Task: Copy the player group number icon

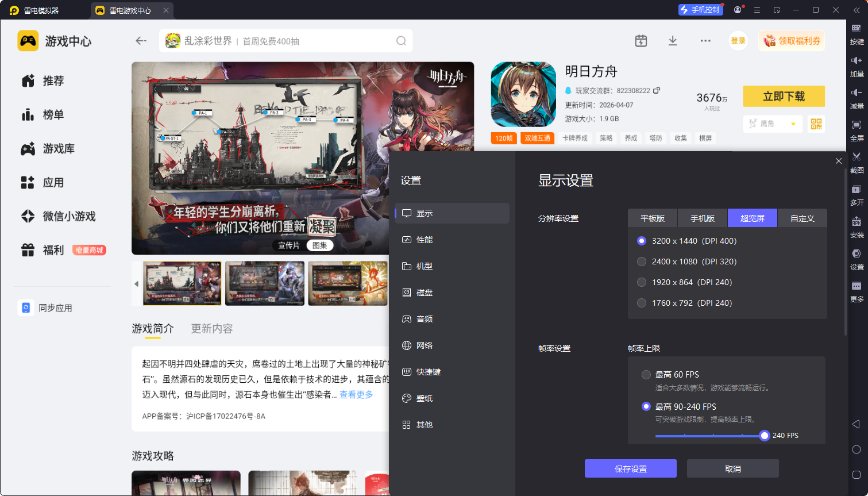Action: [x=657, y=90]
